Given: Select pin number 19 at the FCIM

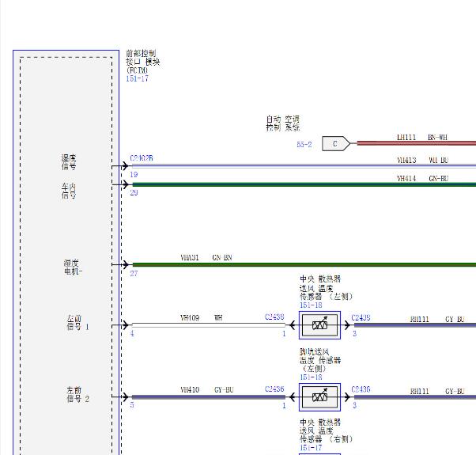Looking at the screenshot, I should point(134,175).
